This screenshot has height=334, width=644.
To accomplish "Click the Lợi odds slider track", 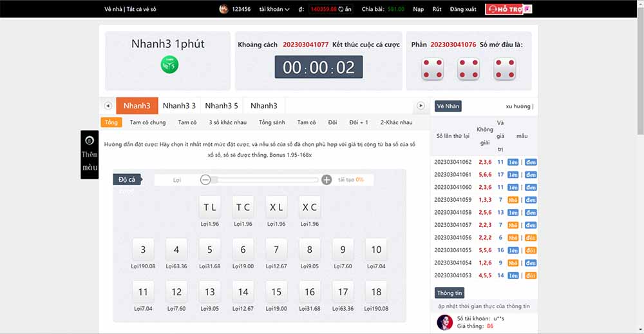I will (x=265, y=180).
